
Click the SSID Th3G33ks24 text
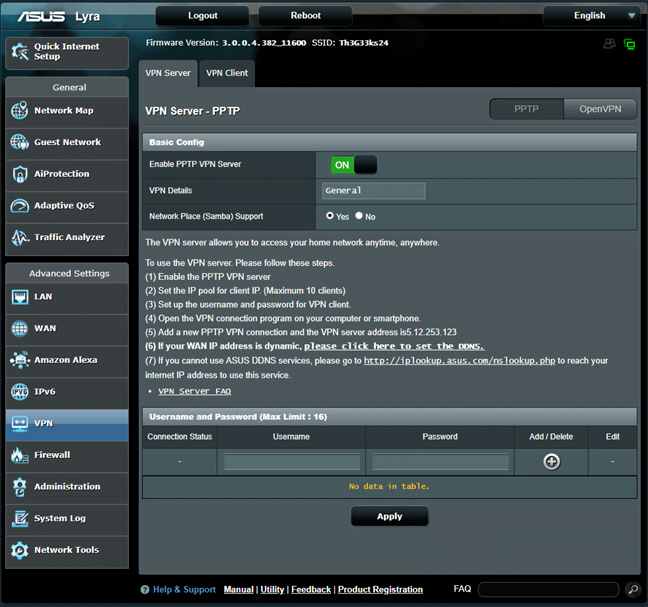(x=364, y=43)
